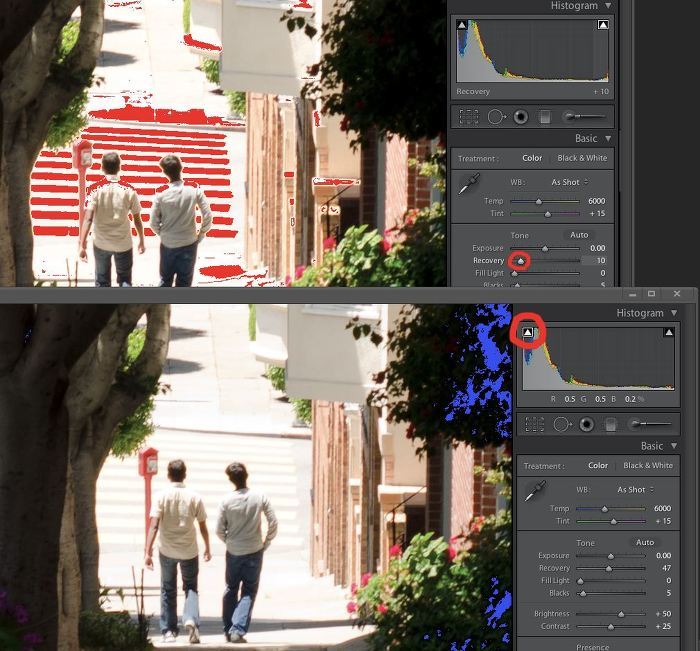The height and width of the screenshot is (651, 700).
Task: Click Contrast value +25 in lower panel
Action: pyautogui.click(x=663, y=626)
